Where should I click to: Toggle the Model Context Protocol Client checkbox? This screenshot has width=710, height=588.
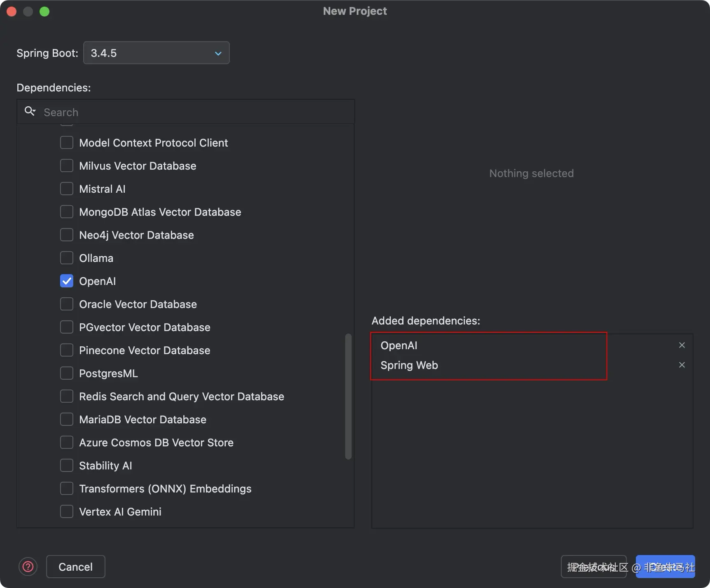(x=67, y=142)
